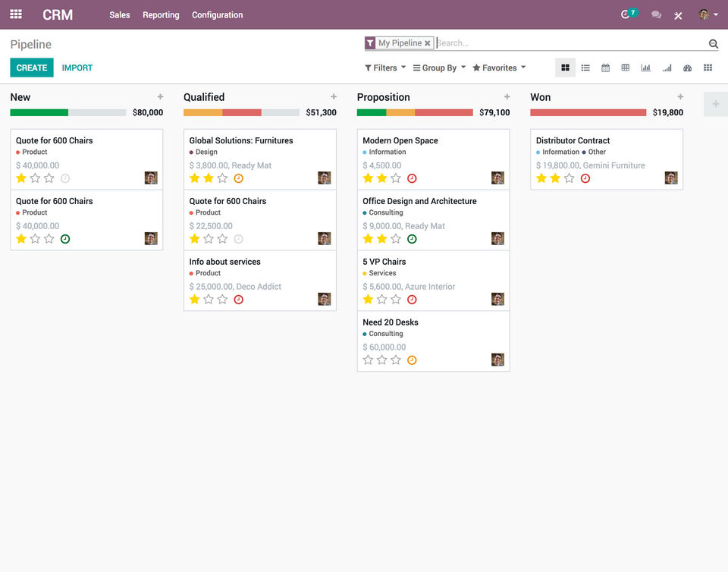Expand the Filters dropdown

pyautogui.click(x=385, y=68)
